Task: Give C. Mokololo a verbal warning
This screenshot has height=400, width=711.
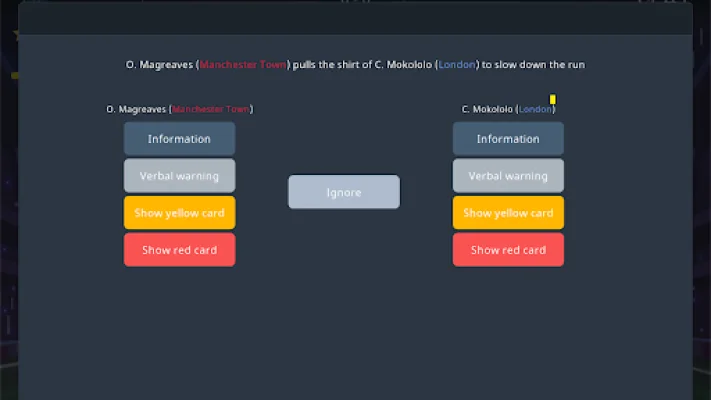Action: tap(508, 176)
